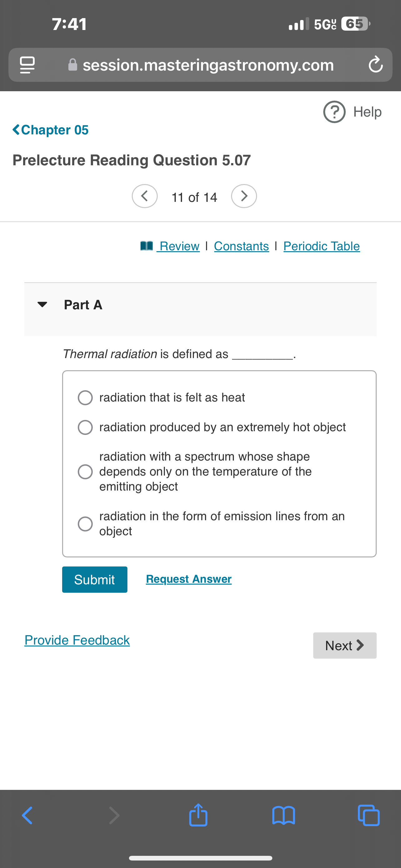Choose emission lines from an object option
The width and height of the screenshot is (401, 868).
pos(85,524)
